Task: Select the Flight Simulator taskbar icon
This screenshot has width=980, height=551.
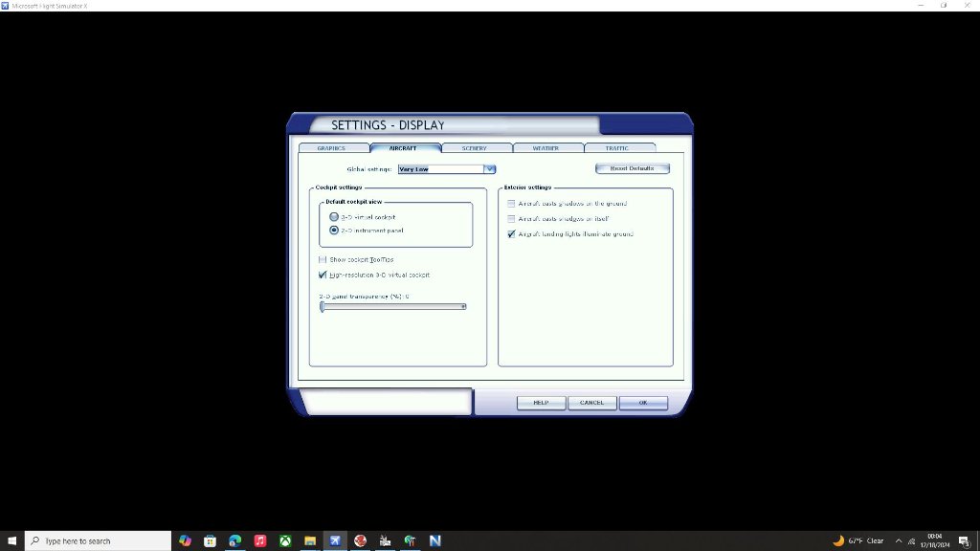Action: coord(335,540)
